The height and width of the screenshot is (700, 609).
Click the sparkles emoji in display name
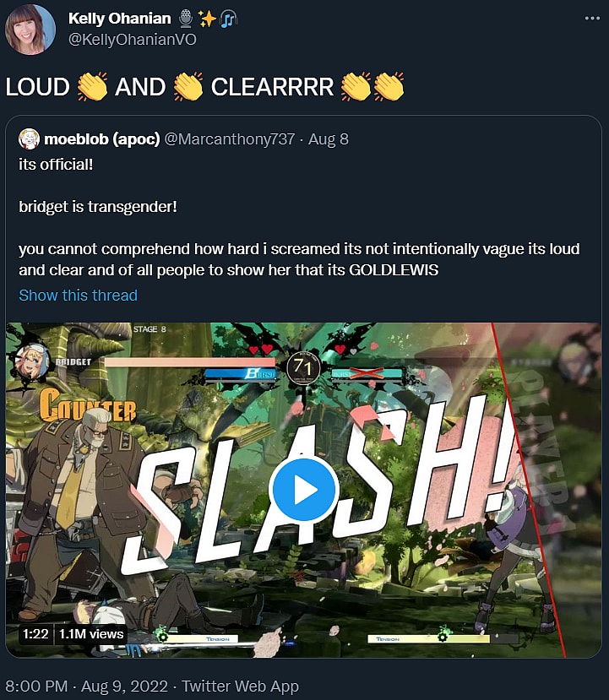[x=207, y=19]
